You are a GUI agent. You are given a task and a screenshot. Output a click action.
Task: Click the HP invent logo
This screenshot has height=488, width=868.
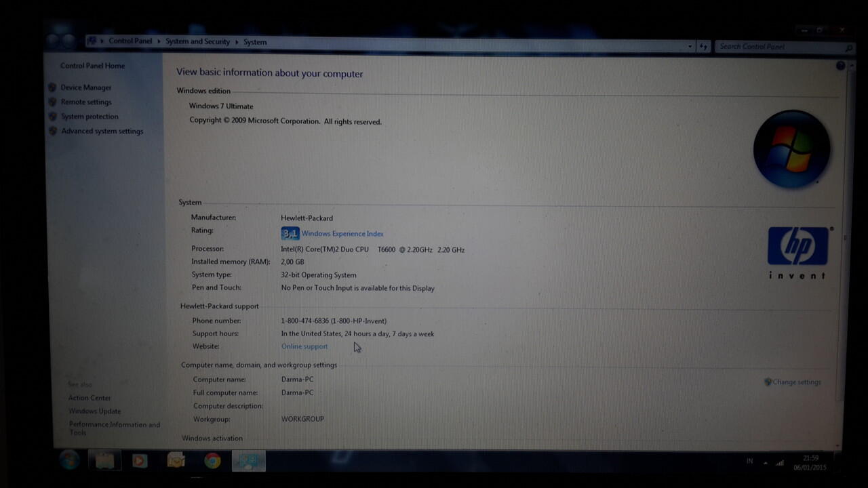coord(798,252)
